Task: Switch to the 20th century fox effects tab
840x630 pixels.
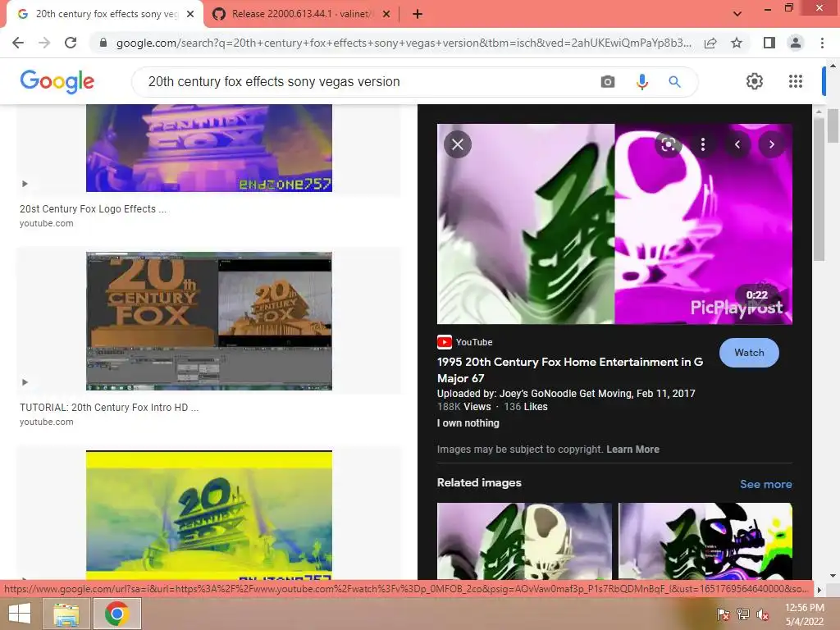Action: point(105,14)
